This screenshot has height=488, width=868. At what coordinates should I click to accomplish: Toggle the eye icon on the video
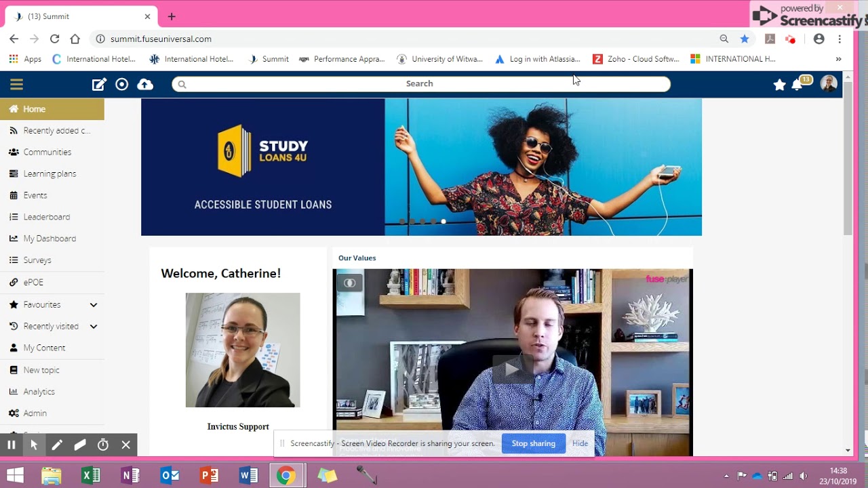350,283
